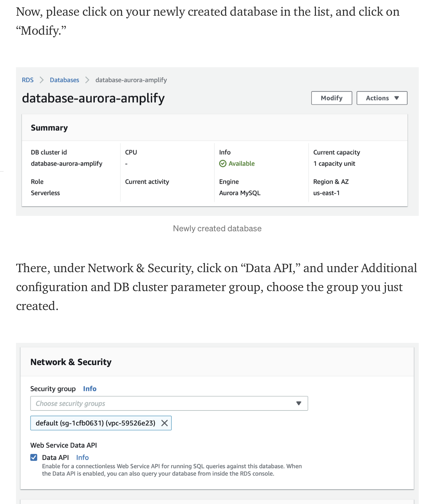Click the Modify button
The image size is (430, 504).
click(331, 98)
